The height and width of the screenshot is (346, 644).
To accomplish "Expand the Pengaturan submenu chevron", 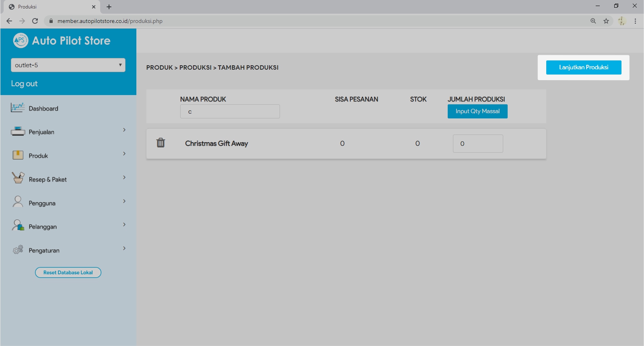I will click(x=124, y=248).
